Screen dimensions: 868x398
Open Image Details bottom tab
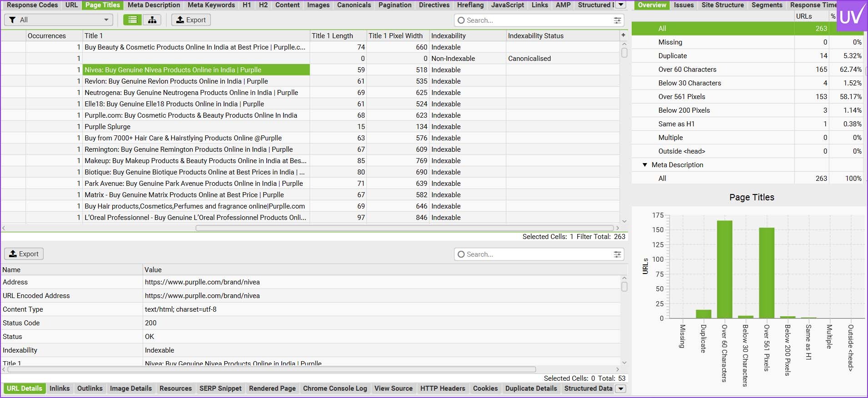[131, 388]
